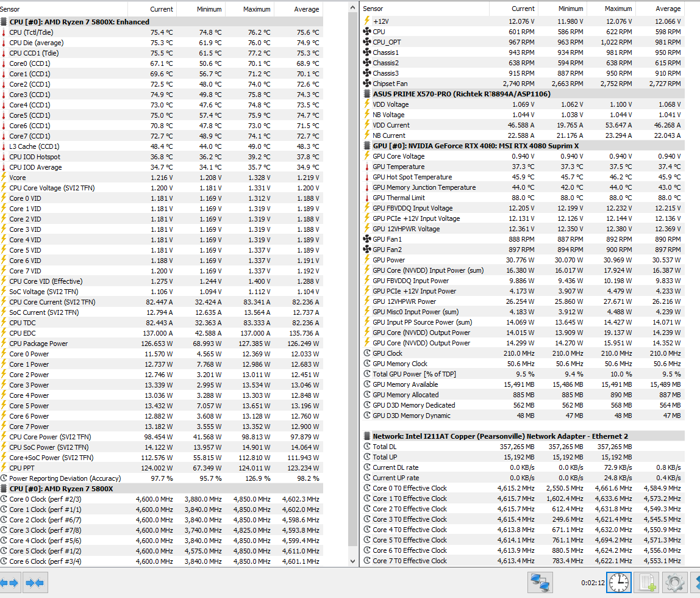
Task: Select the CPU Die (average) row
Action: tap(162, 43)
